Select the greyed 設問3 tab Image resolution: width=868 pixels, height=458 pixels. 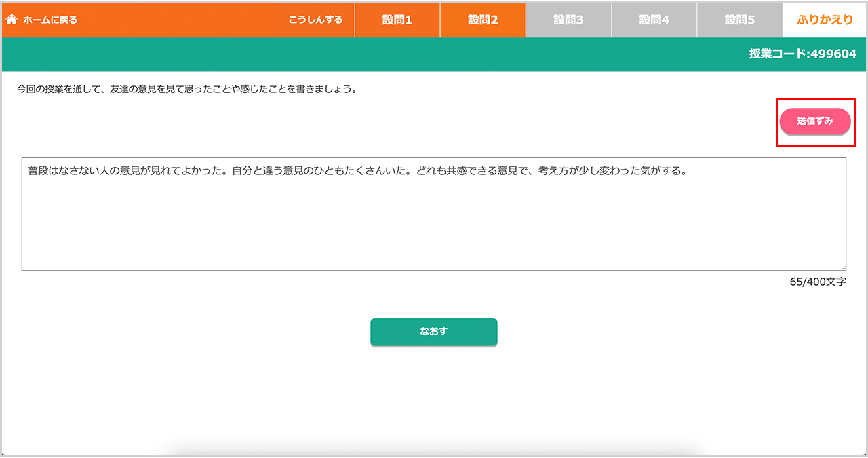click(x=568, y=20)
